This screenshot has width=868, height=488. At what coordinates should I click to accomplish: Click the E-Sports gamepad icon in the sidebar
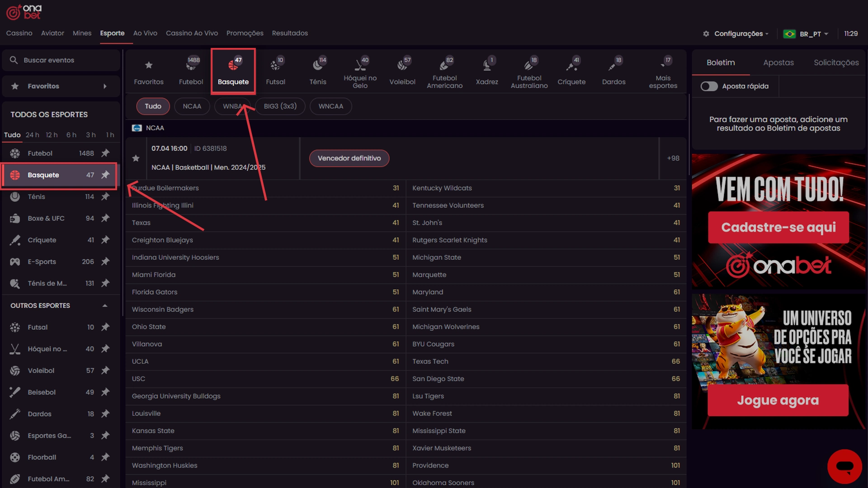(x=15, y=262)
